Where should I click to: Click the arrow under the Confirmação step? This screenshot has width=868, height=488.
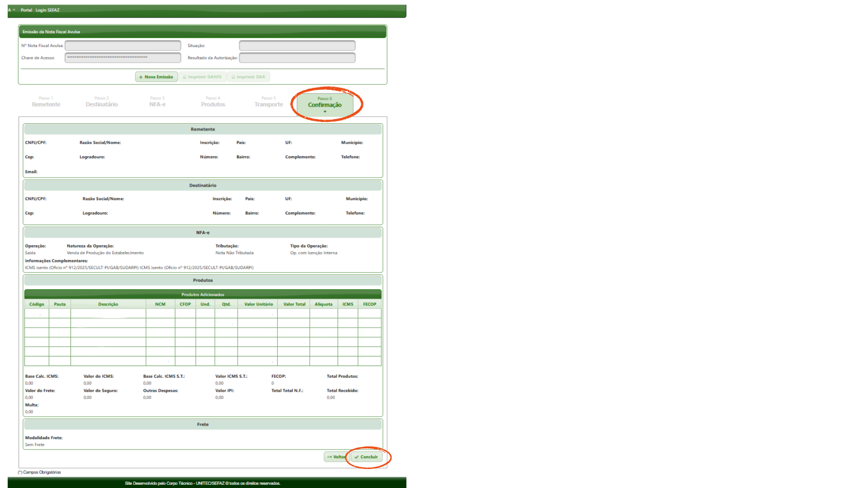point(325,112)
